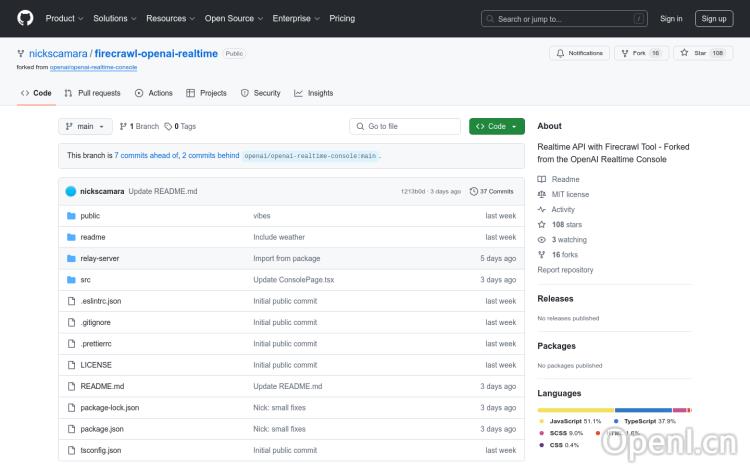Click the Languages color bar
750x468 pixels.
point(614,410)
